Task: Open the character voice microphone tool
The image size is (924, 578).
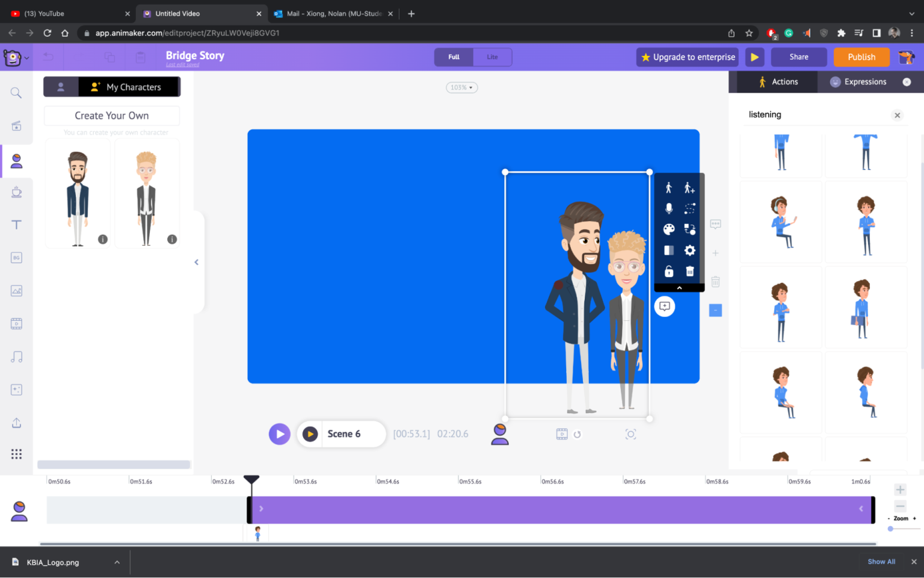Action: pyautogui.click(x=668, y=208)
